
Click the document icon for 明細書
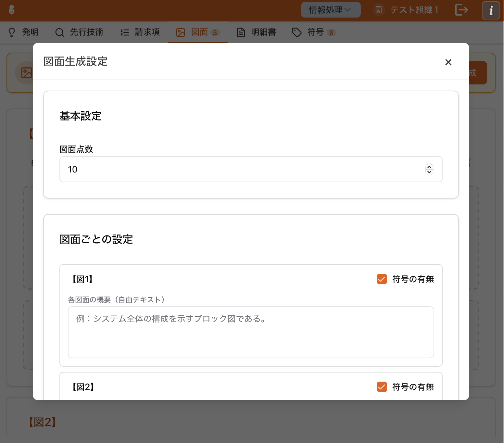click(x=241, y=32)
